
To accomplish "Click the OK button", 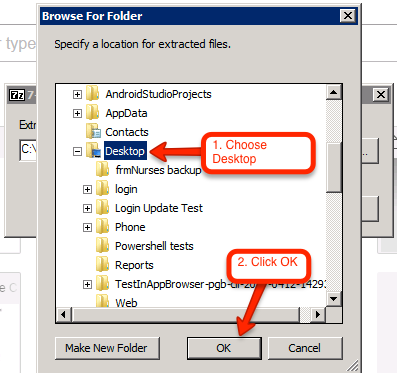I will pyautogui.click(x=224, y=348).
